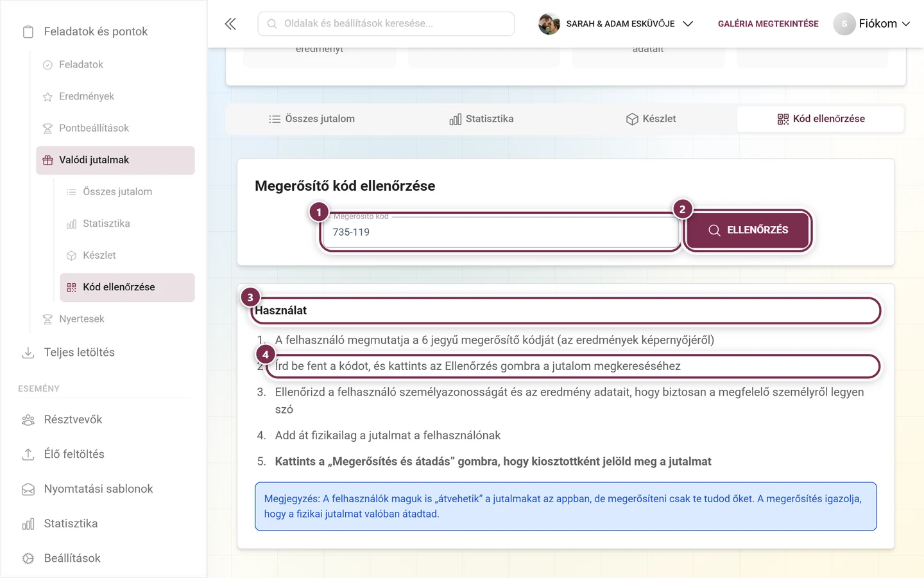Image resolution: width=924 pixels, height=578 pixels.
Task: Select the Készlet tab
Action: point(651,119)
